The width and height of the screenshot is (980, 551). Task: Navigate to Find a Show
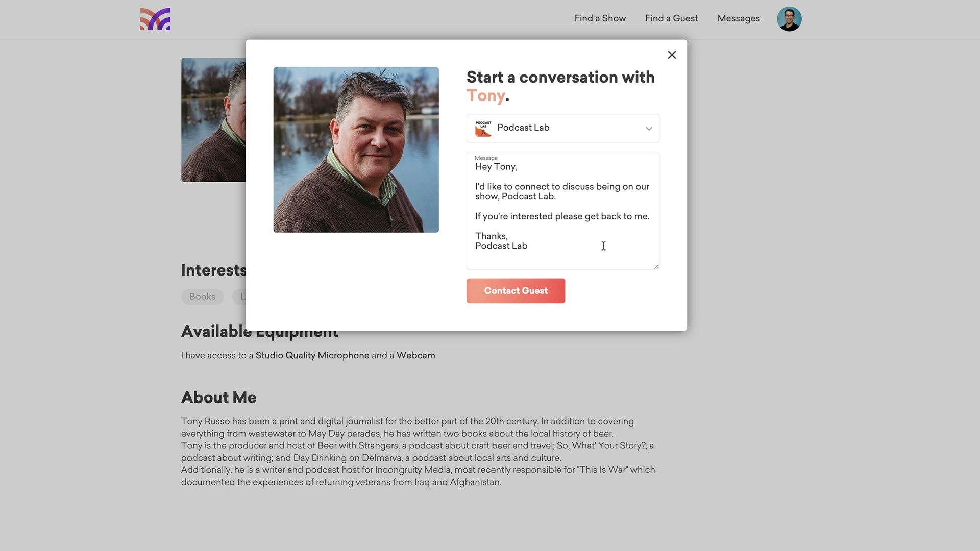[x=600, y=18]
